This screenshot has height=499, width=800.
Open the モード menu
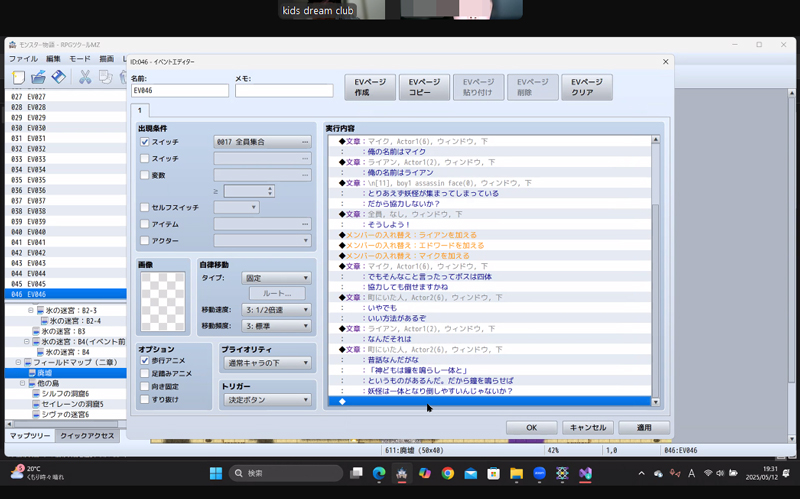pyautogui.click(x=80, y=59)
